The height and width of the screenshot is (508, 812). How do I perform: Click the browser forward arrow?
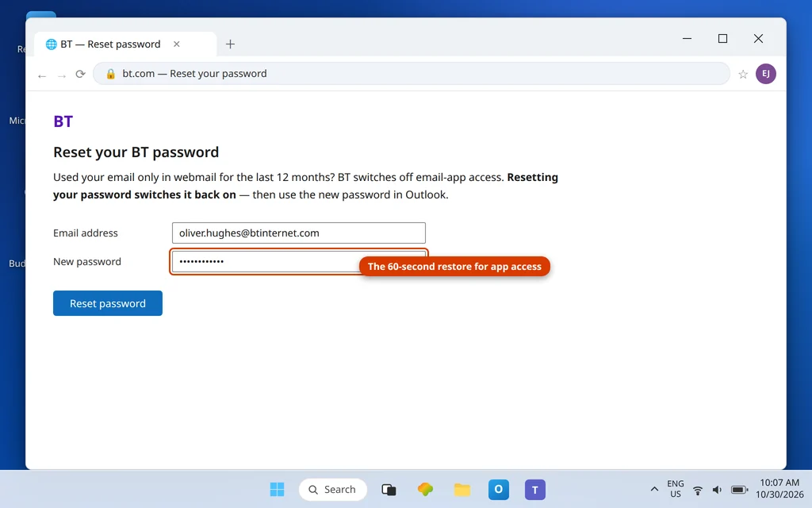pyautogui.click(x=62, y=75)
